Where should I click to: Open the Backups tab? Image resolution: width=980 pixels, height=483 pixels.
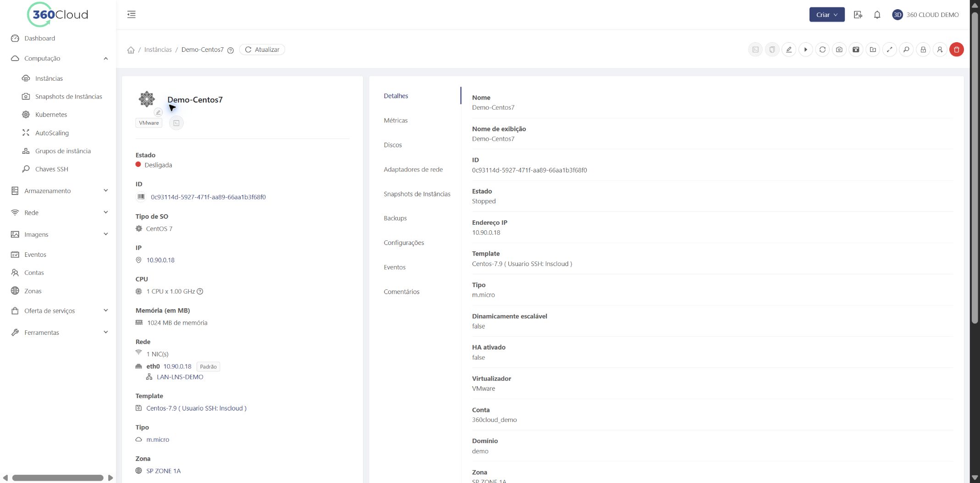[x=395, y=218]
